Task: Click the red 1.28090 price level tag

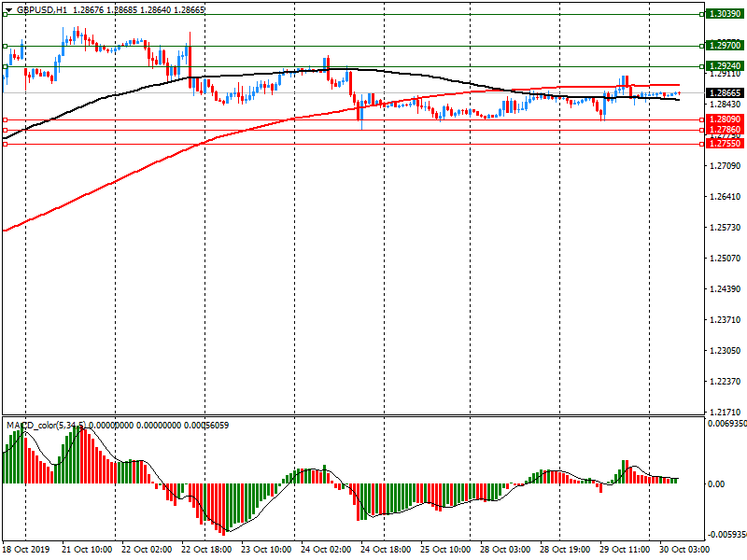Action: (725, 120)
